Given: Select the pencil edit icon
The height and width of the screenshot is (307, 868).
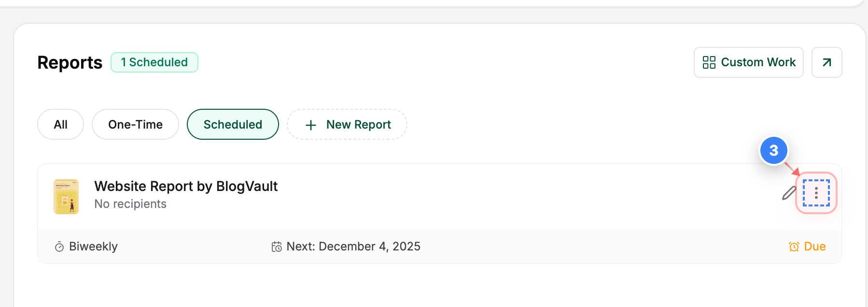Looking at the screenshot, I should coord(788,194).
